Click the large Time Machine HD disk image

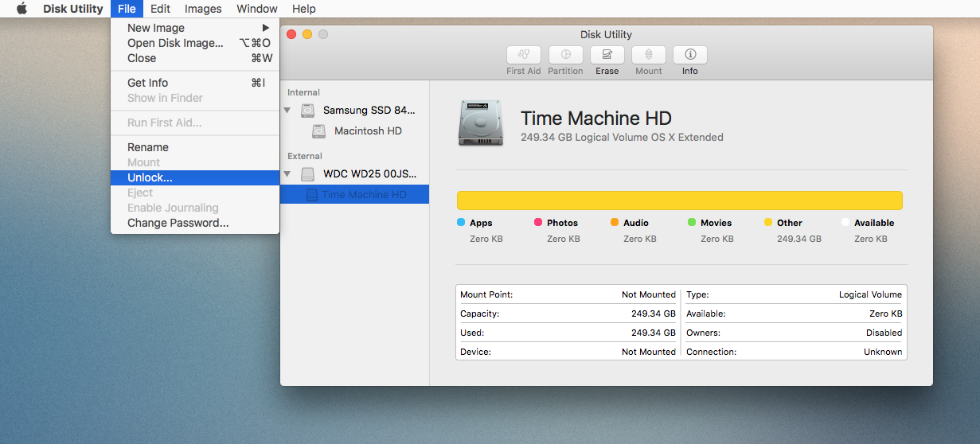click(x=480, y=123)
